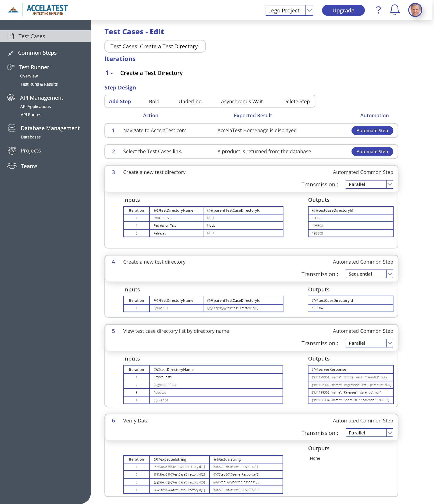Click the Upgrade button in the header

click(x=343, y=10)
